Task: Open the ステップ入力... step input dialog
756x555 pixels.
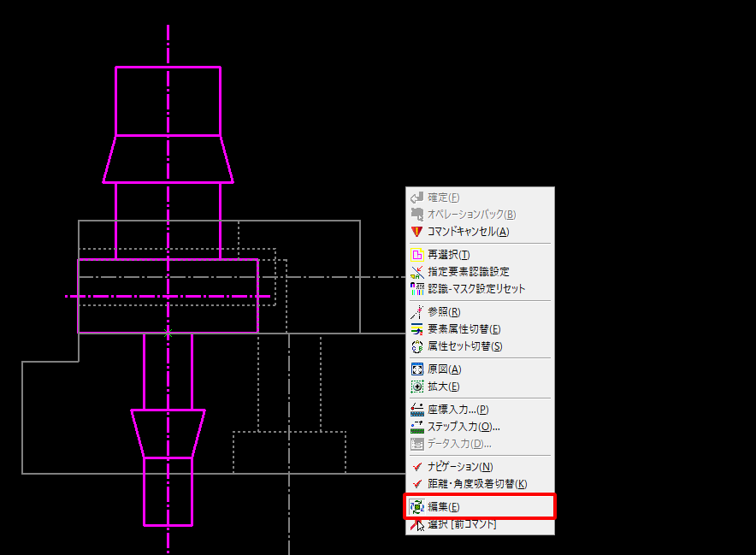Action: click(x=464, y=427)
